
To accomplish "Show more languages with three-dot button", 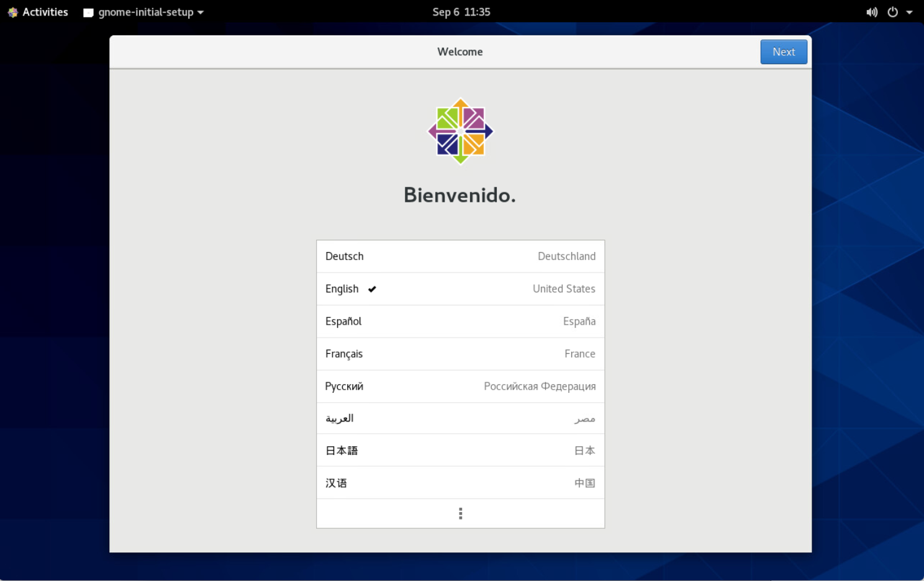I will (x=460, y=513).
